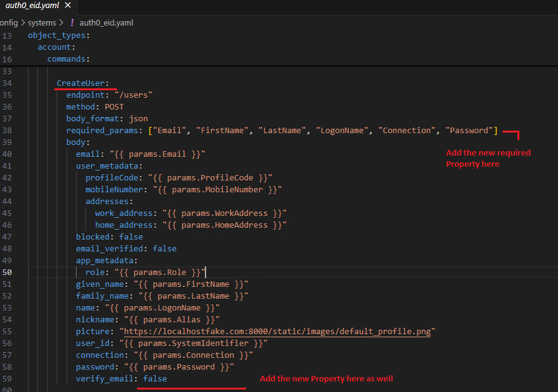Close the auth0_eid.yaml tab

68,6
